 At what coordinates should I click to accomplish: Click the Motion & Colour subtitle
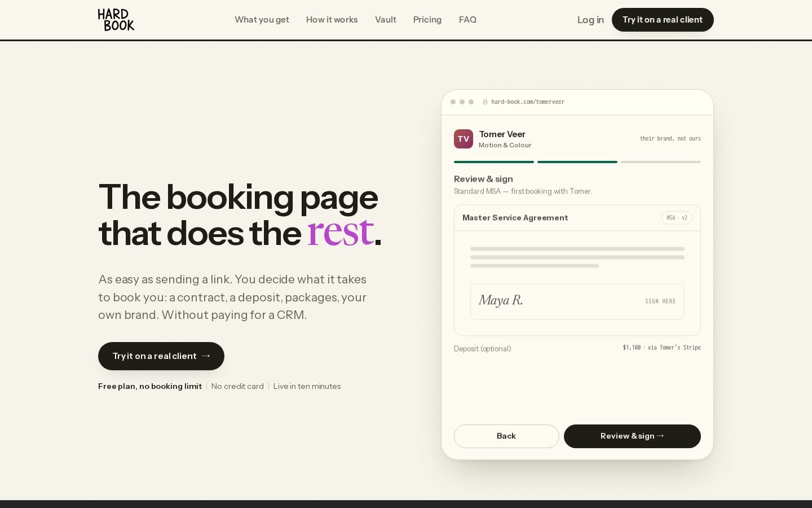click(x=505, y=145)
